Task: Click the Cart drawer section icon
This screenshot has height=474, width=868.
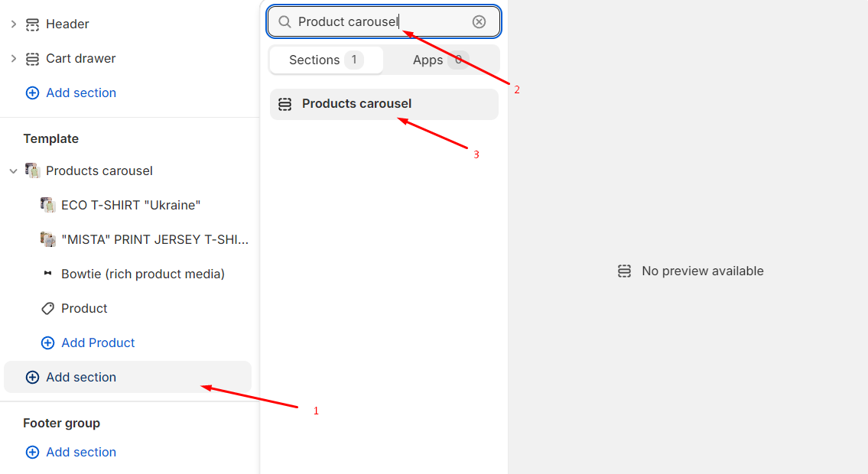Action: [x=32, y=59]
